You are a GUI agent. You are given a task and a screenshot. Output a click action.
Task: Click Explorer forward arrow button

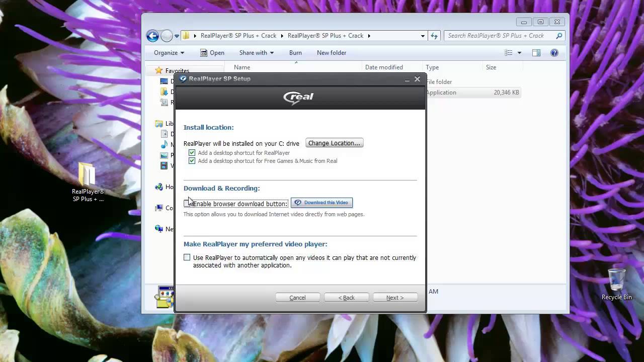coord(167,36)
